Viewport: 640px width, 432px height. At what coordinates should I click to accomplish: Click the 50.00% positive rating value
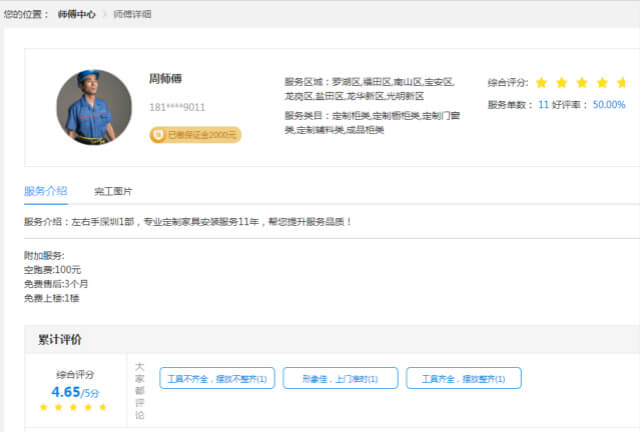pyautogui.click(x=609, y=104)
